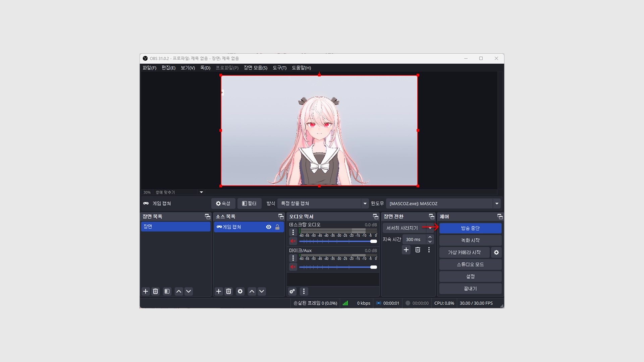Screen dimensions: 644x362
Task: Open 윈도우 MASCOZ window dropdown
Action: 497,203
